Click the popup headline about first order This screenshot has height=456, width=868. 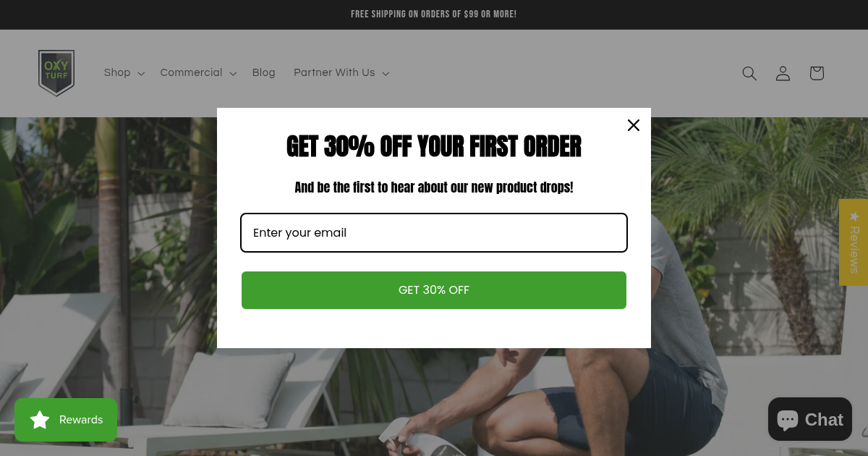[x=434, y=147]
